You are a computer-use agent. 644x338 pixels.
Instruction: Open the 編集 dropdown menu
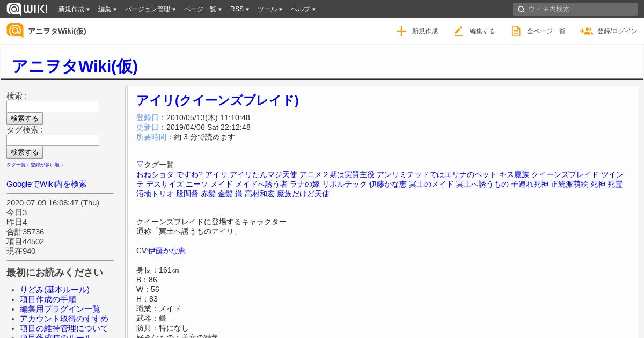[107, 9]
